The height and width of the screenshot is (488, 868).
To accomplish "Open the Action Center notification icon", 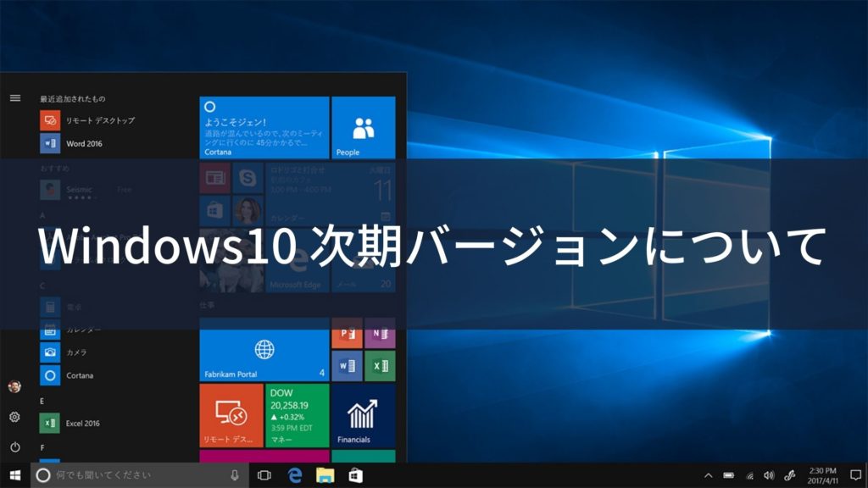I will (856, 475).
